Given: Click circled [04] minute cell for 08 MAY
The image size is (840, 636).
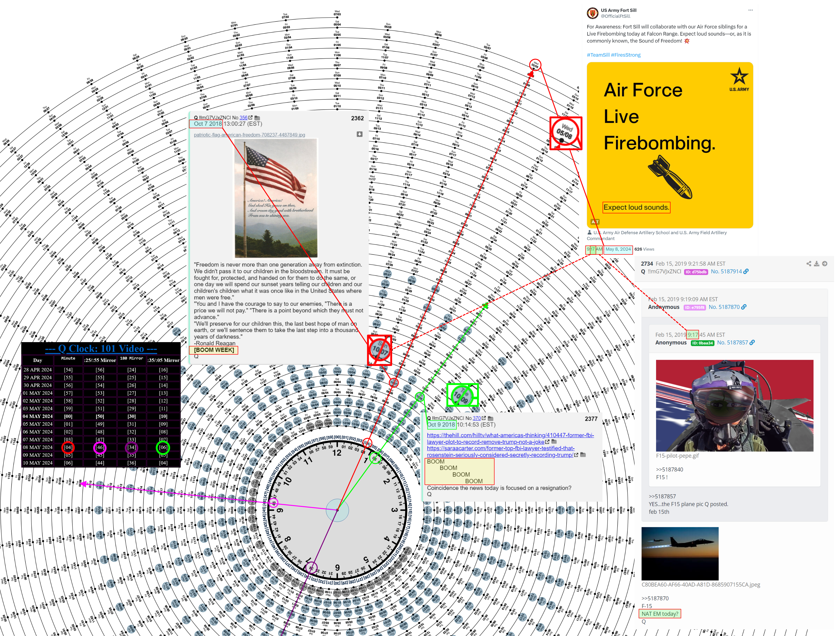Looking at the screenshot, I should [68, 448].
